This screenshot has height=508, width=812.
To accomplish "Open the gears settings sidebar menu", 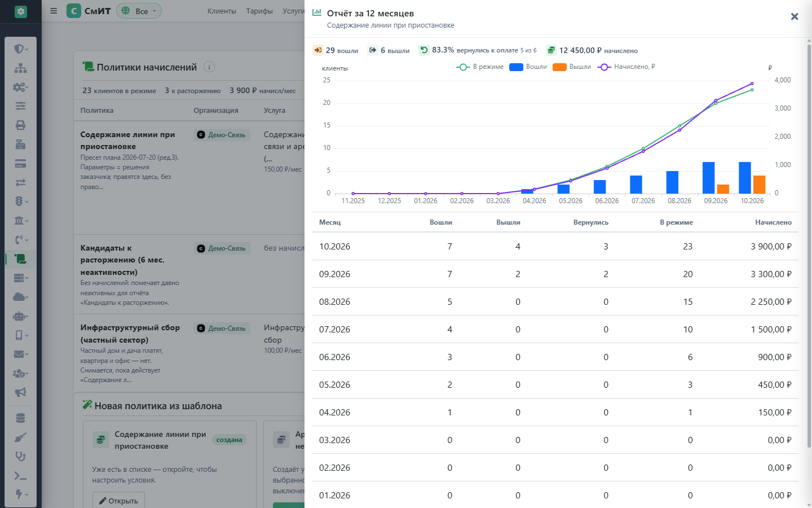I will (20, 87).
